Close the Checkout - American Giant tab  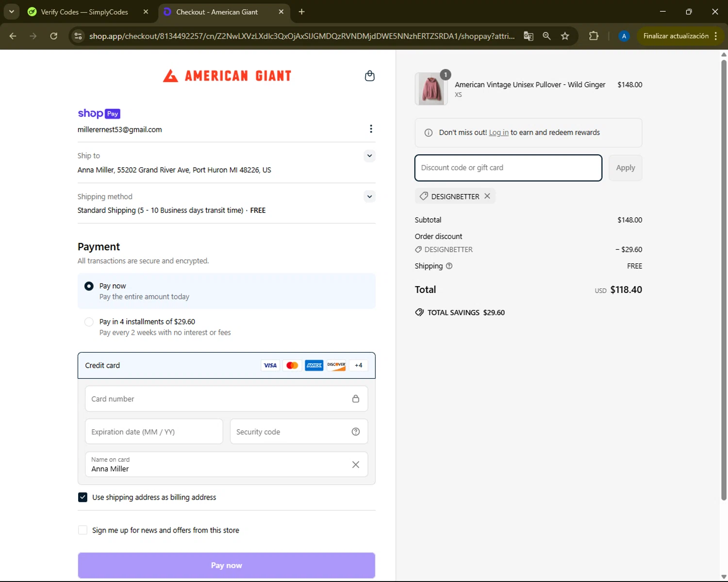coord(281,12)
